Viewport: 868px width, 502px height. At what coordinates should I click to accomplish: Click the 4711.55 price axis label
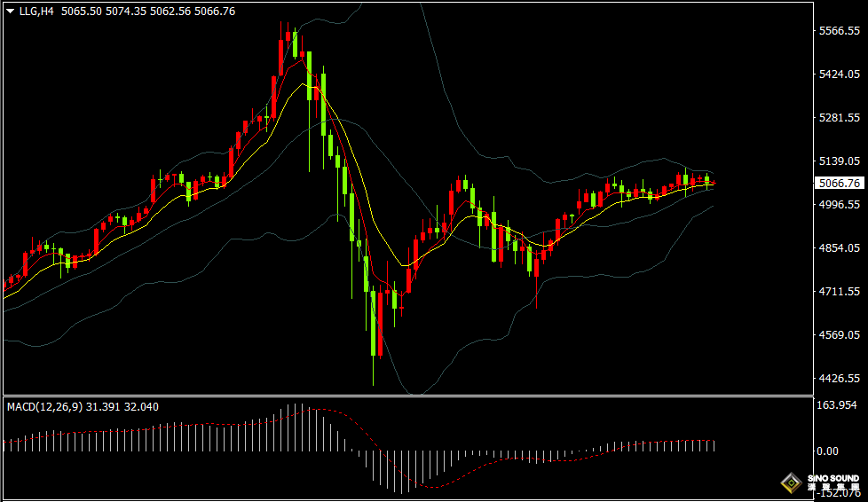click(839, 292)
